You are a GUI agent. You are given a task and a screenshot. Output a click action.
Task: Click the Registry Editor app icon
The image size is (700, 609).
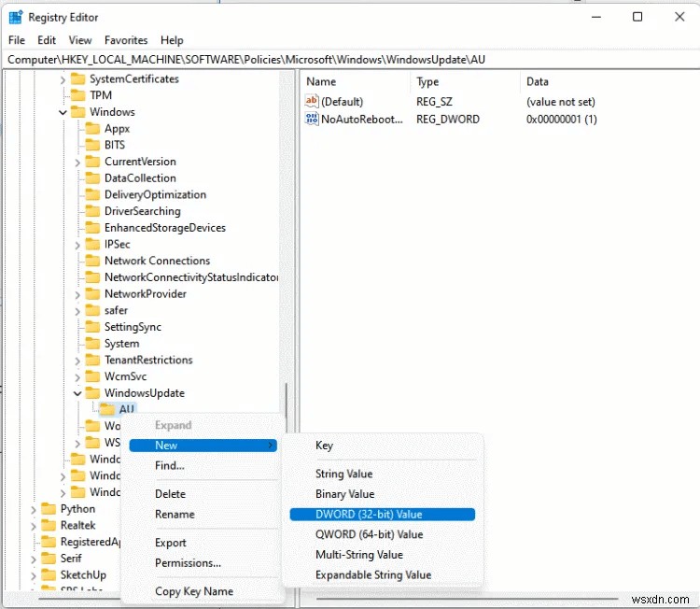[16, 17]
